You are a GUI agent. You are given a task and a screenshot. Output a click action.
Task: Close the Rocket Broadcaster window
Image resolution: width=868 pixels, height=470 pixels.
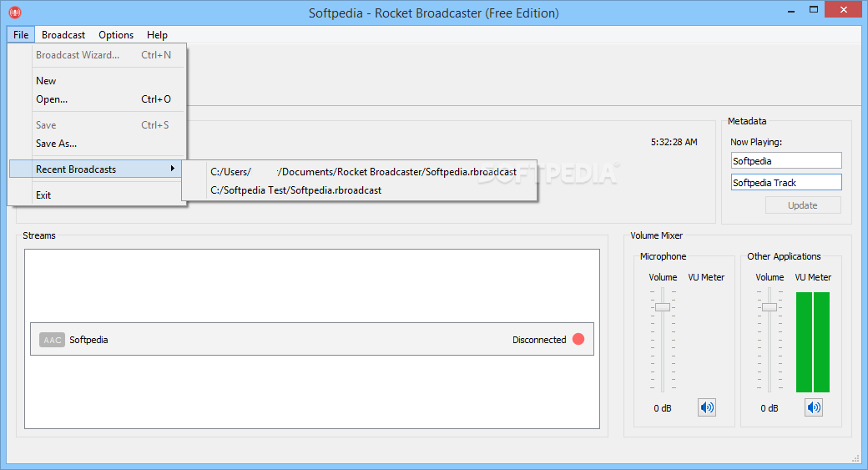point(844,9)
